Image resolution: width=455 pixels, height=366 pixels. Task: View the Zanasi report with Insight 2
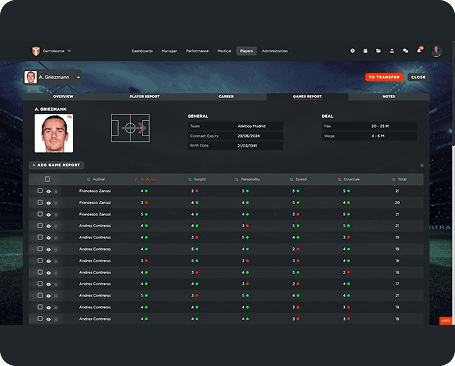click(49, 191)
